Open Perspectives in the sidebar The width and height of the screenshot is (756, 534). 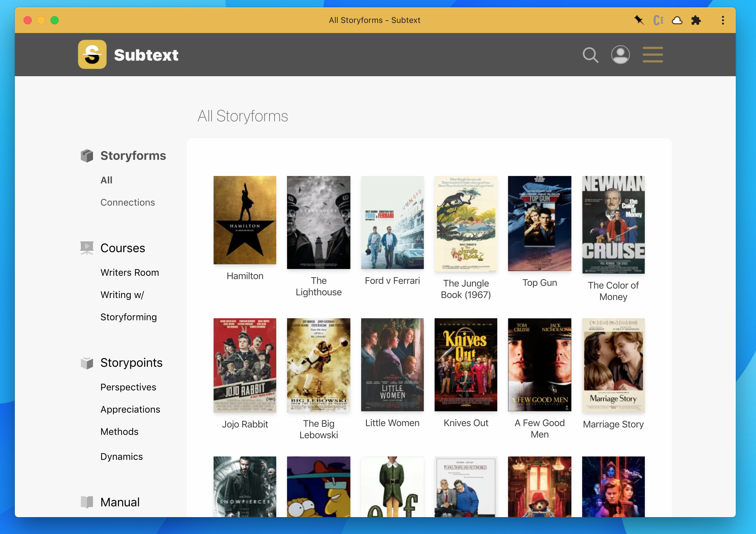pyautogui.click(x=128, y=387)
